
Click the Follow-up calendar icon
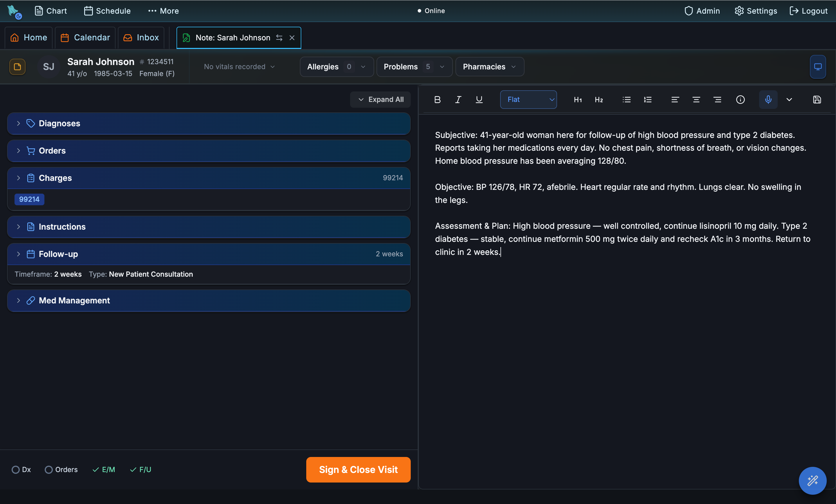pos(30,254)
